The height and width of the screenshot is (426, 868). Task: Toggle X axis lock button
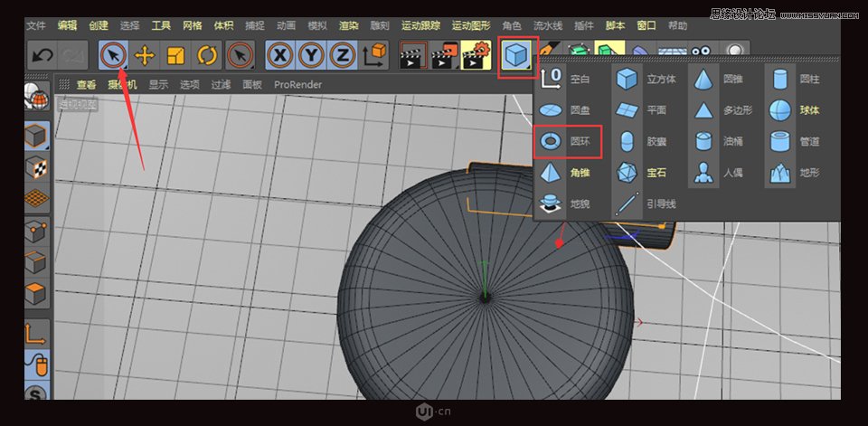point(281,56)
